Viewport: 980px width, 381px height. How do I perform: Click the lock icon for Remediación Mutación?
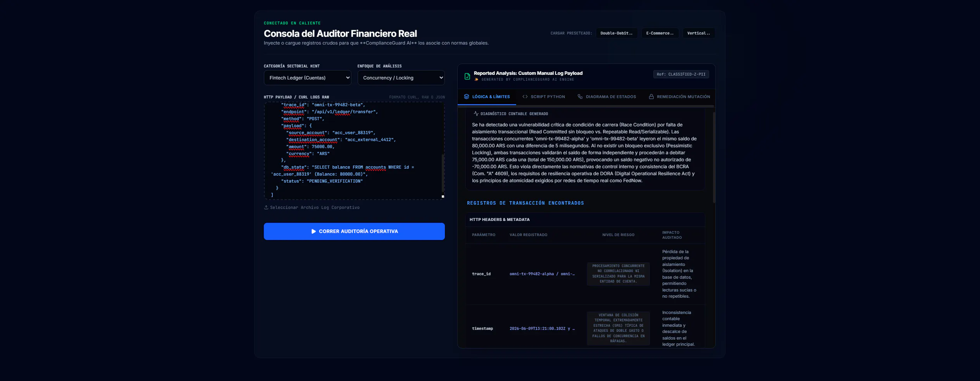[651, 97]
